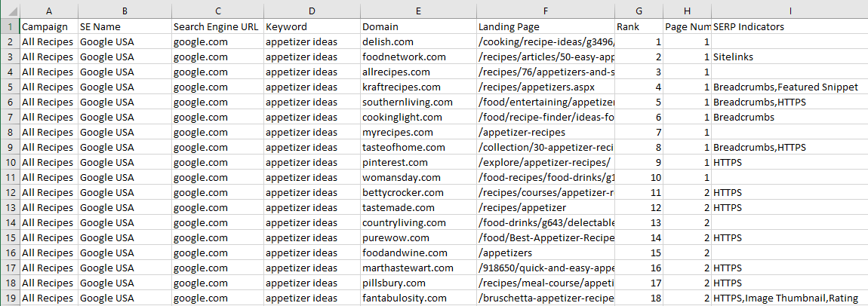
Task: Click the Keyword header cell
Action: (312, 27)
